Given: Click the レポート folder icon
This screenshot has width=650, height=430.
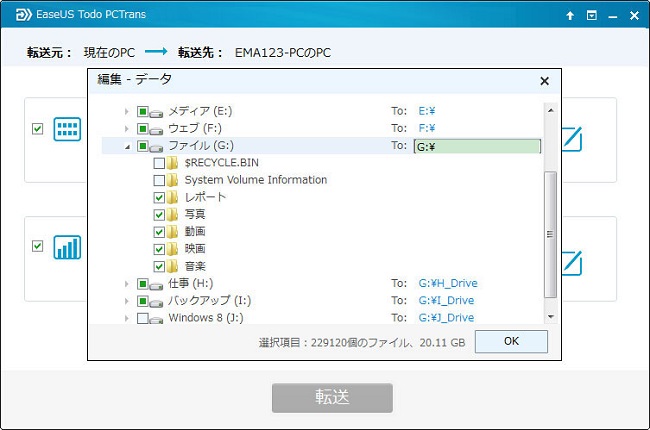Looking at the screenshot, I should [x=172, y=197].
